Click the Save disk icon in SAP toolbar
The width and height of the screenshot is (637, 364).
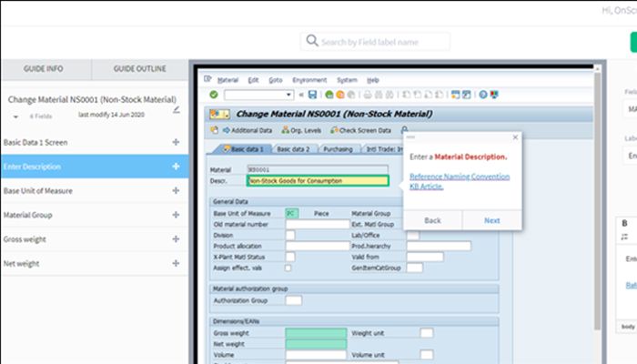tap(312, 94)
